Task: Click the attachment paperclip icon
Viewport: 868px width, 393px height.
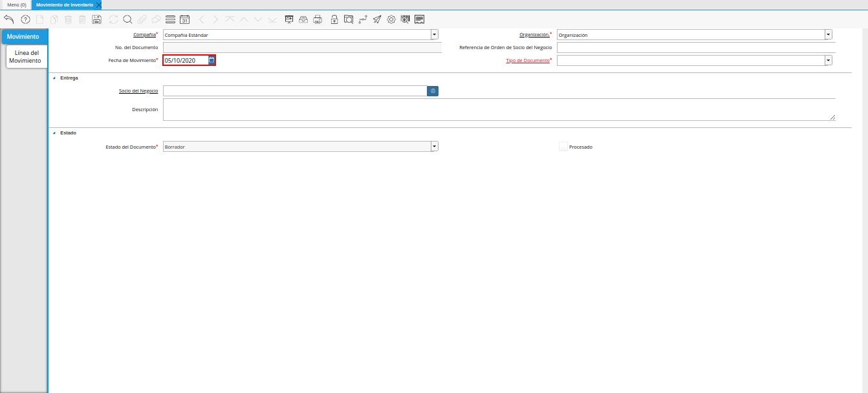Action: [142, 19]
